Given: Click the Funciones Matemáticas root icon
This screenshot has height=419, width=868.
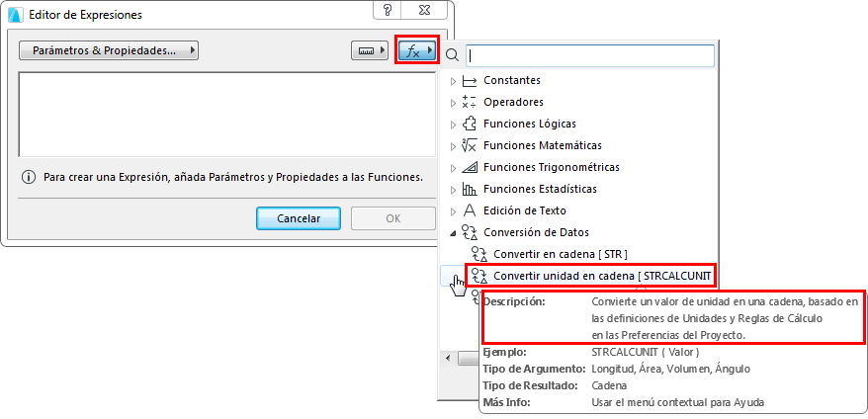Looking at the screenshot, I should pos(470,145).
